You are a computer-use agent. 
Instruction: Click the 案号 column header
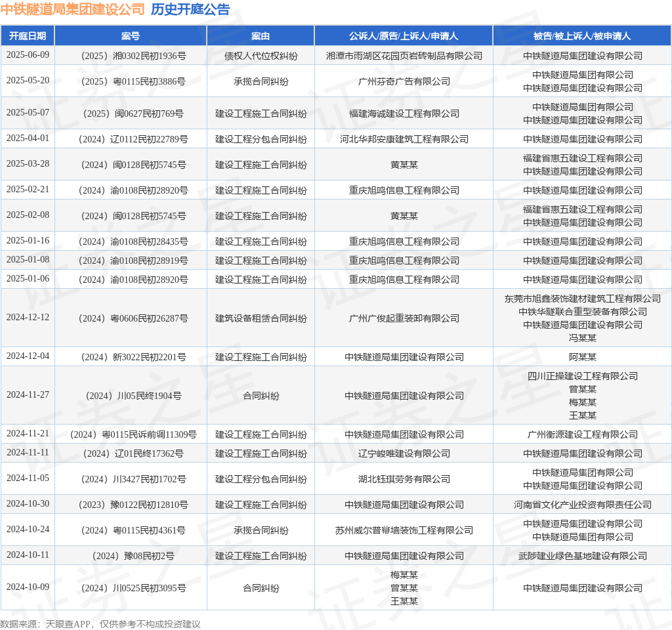pyautogui.click(x=131, y=36)
